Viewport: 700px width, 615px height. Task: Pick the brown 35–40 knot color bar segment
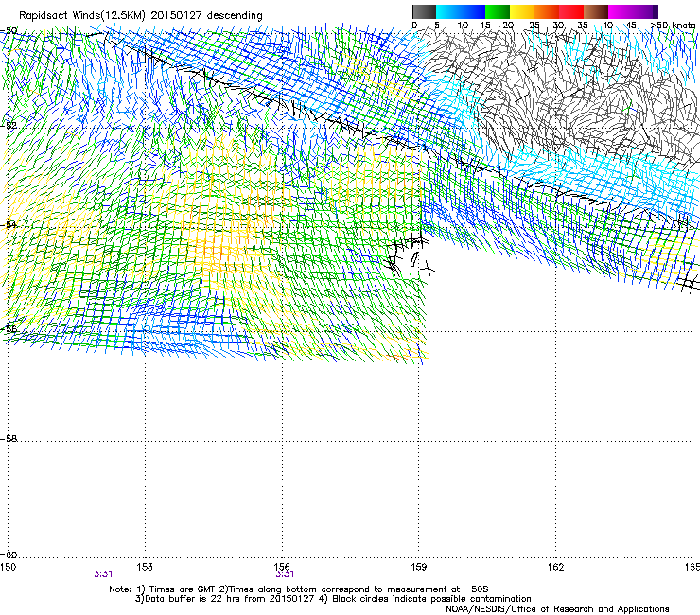pyautogui.click(x=596, y=11)
